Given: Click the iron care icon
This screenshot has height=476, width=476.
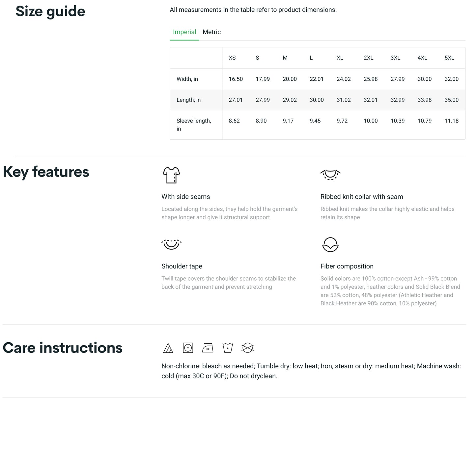Looking at the screenshot, I should click(208, 348).
